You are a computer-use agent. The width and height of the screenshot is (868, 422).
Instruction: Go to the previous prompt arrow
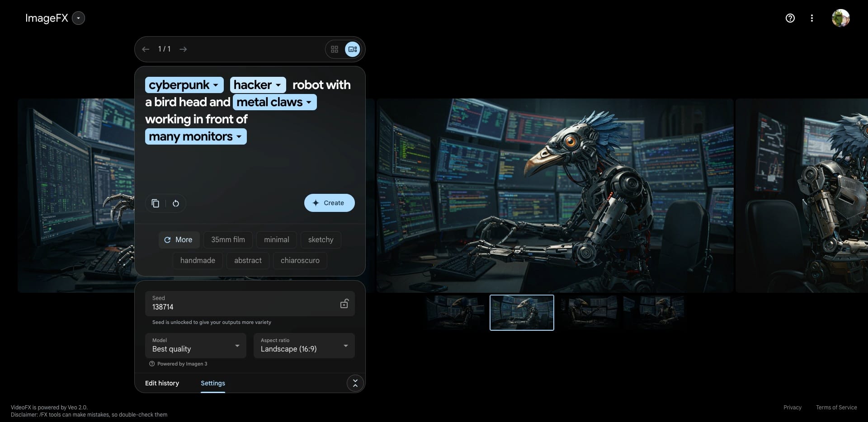(146, 49)
